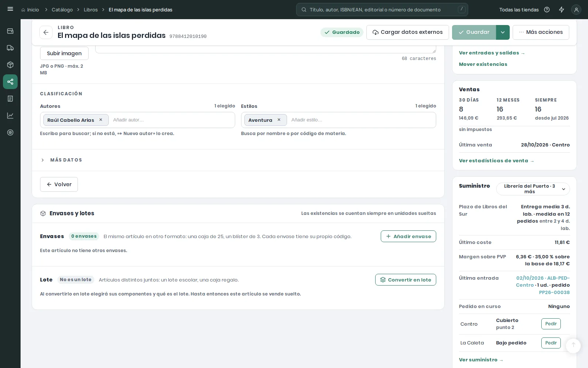Click the Guardar save button
Image resolution: width=588 pixels, height=368 pixels.
pyautogui.click(x=474, y=32)
